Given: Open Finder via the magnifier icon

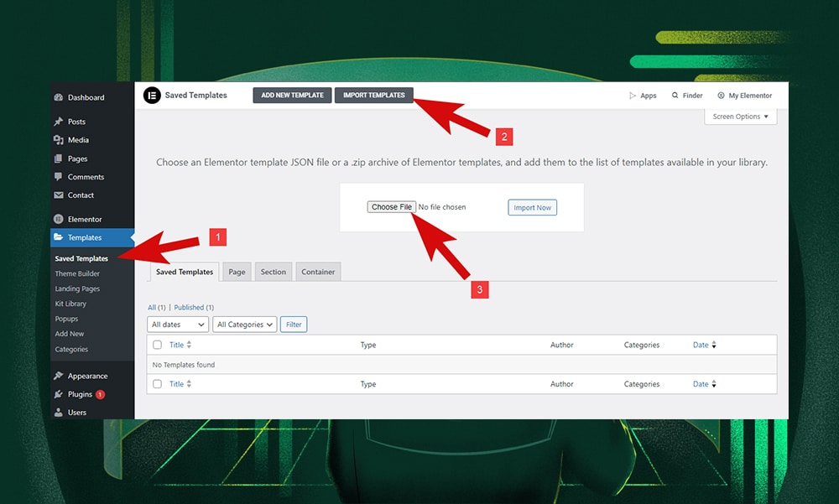Looking at the screenshot, I should click(x=675, y=96).
